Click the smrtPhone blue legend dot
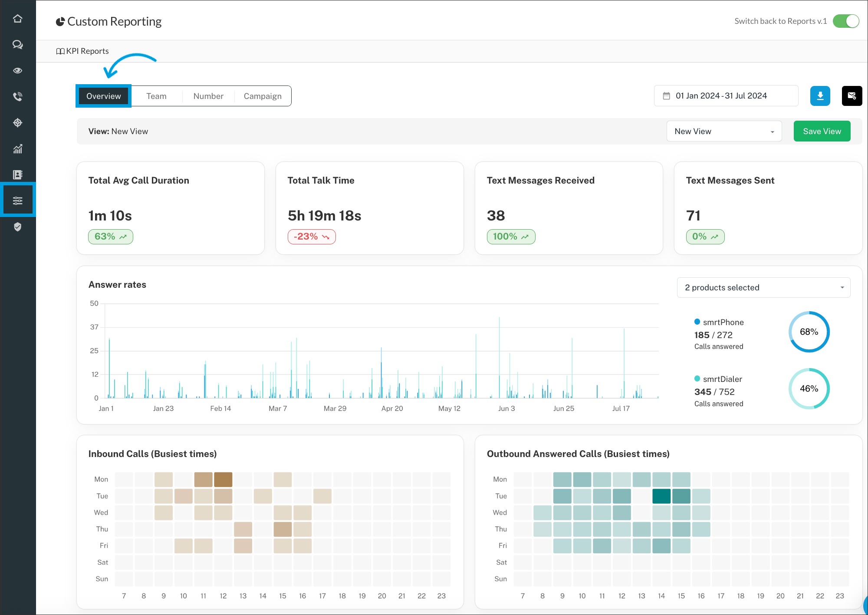The height and width of the screenshot is (615, 868). point(697,322)
